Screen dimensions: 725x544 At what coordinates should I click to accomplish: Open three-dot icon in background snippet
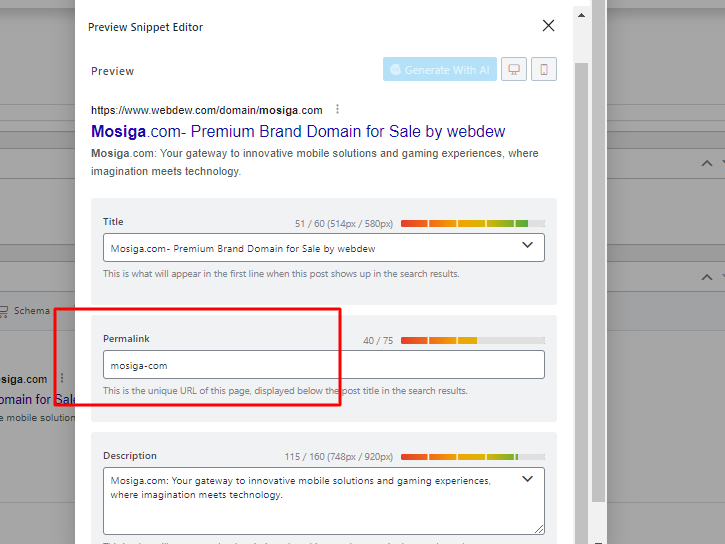(x=62, y=378)
